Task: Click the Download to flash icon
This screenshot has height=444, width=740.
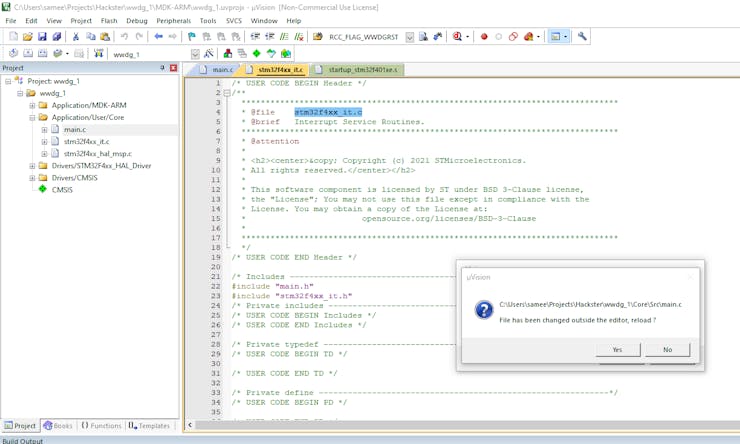Action: coord(98,54)
